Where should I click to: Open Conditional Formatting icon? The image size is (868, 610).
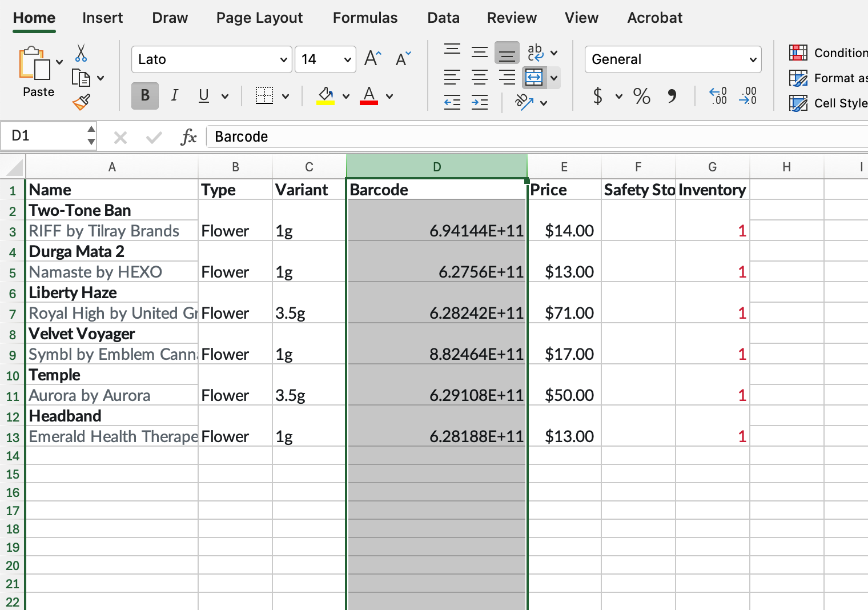[x=798, y=53]
